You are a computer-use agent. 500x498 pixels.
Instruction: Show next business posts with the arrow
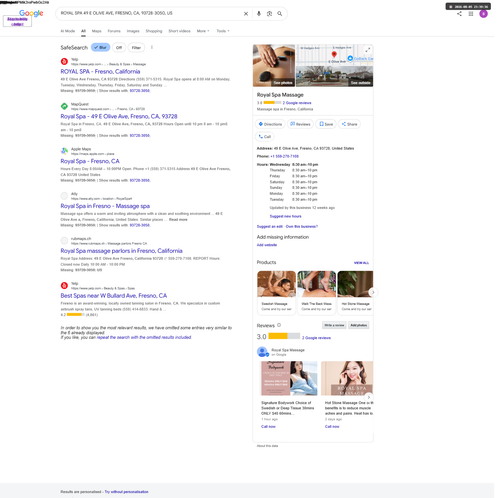pyautogui.click(x=369, y=397)
